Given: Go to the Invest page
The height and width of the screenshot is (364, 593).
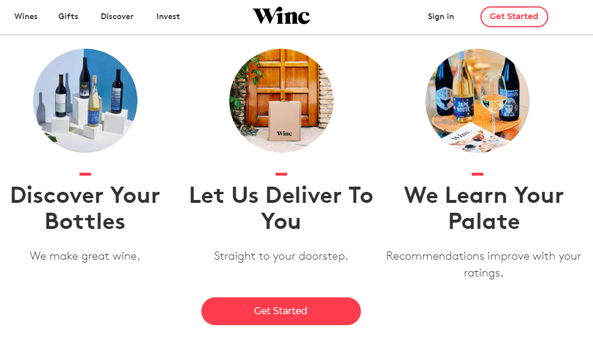Looking at the screenshot, I should tap(168, 17).
